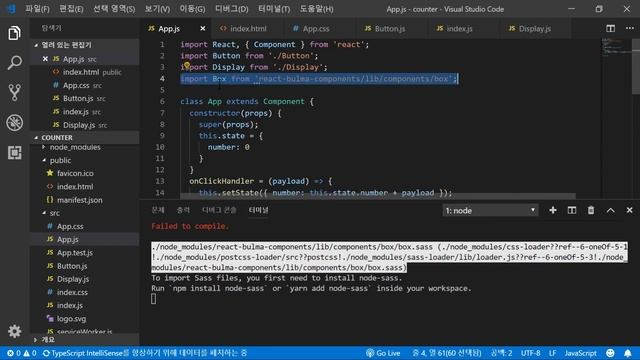Click the editor horizontal scrollbar
The width and height of the screenshot is (640, 360).
[378, 196]
